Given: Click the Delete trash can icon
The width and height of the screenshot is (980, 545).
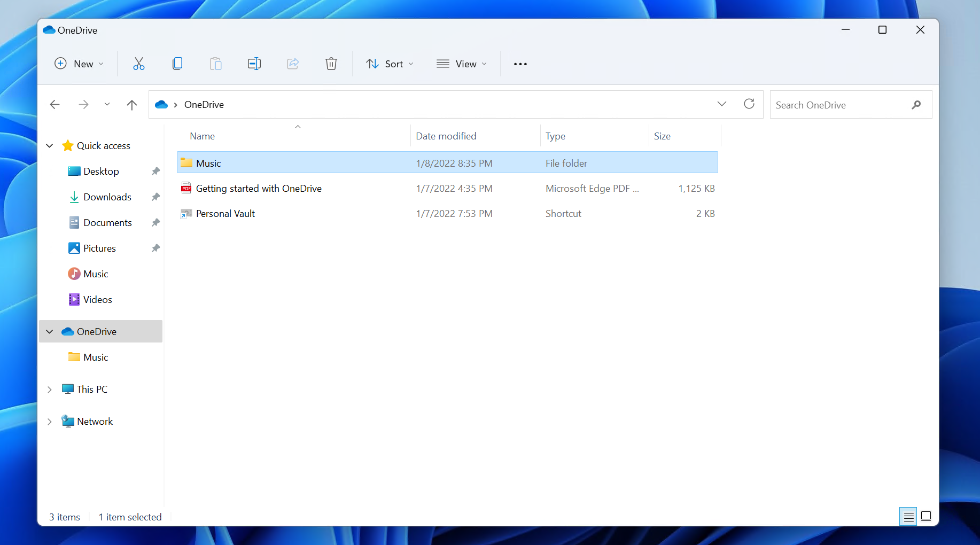Looking at the screenshot, I should 331,64.
